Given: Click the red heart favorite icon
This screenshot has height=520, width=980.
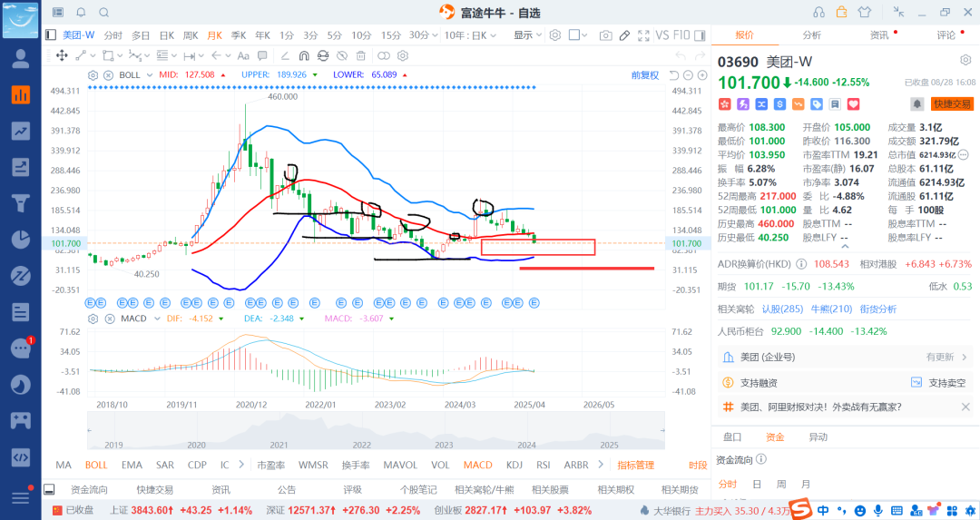Looking at the screenshot, I should click(x=854, y=103).
